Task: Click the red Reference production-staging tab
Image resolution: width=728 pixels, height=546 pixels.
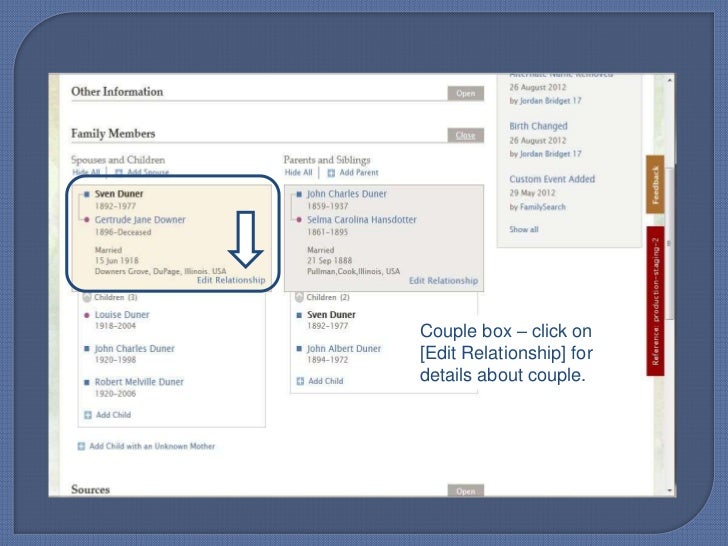Action: 655,301
